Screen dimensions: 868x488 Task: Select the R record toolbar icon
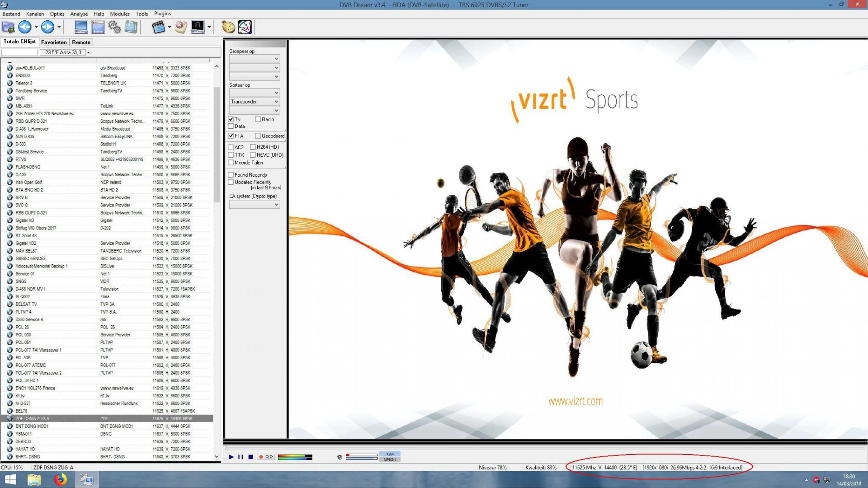(x=197, y=27)
